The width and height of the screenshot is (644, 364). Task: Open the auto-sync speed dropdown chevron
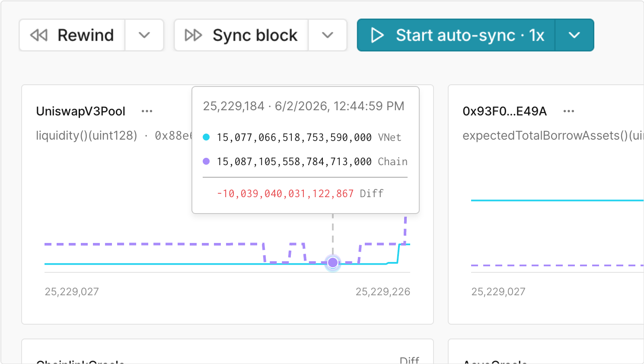click(x=574, y=35)
